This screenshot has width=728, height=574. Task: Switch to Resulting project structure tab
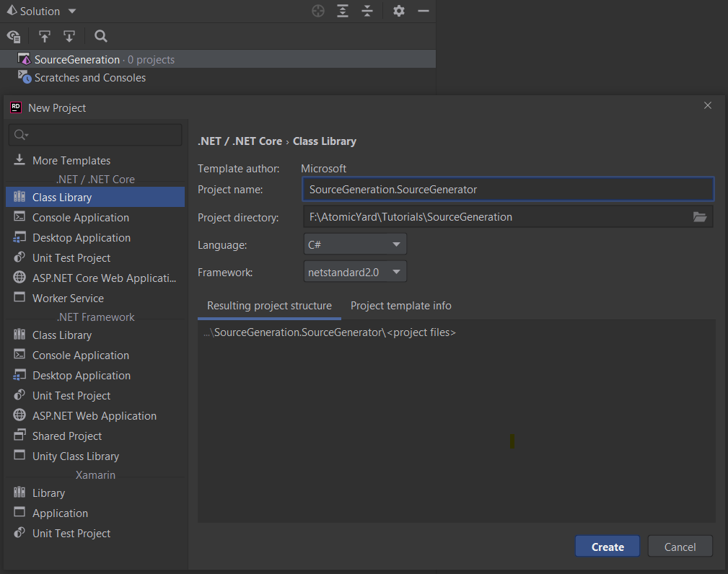pos(269,306)
